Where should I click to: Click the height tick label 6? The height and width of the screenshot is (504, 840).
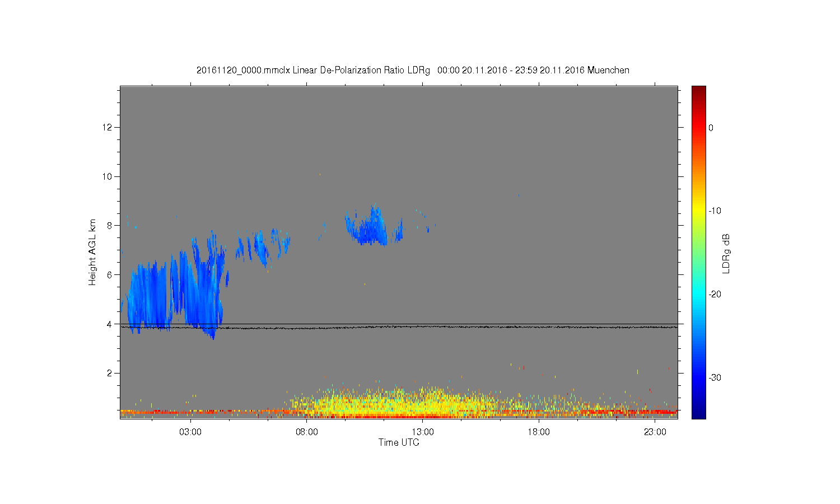(x=110, y=275)
